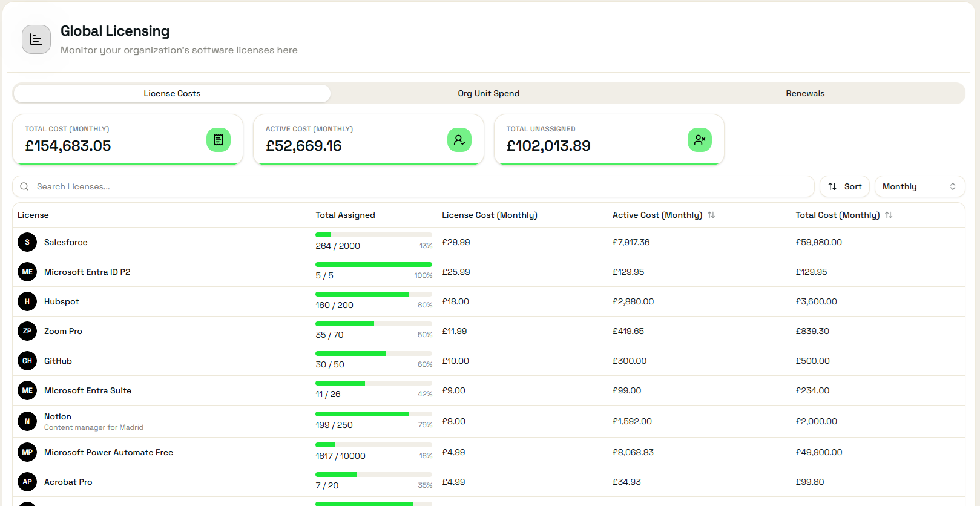Switch to the License Costs tab
The width and height of the screenshot is (980, 506).
tap(172, 93)
